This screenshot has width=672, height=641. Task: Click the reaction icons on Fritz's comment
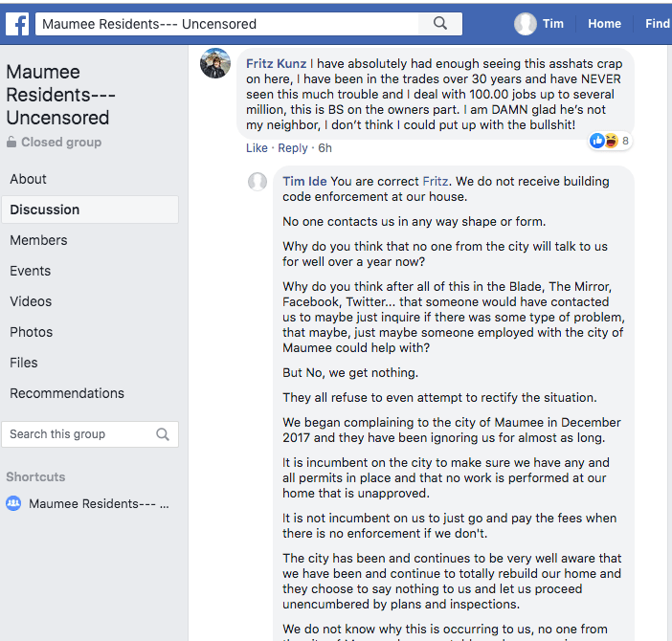[604, 141]
